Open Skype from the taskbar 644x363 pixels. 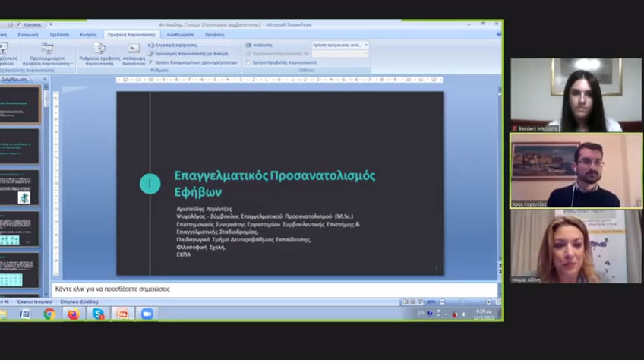(x=98, y=314)
